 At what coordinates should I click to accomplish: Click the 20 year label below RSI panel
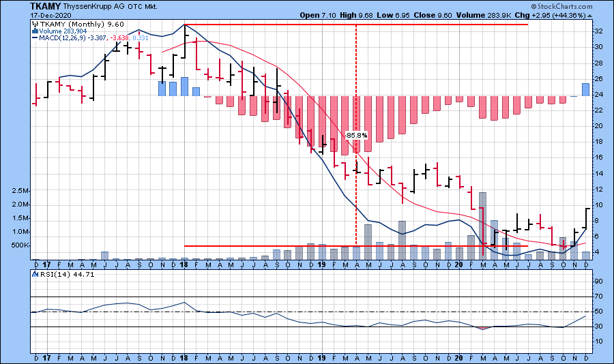[x=458, y=357]
